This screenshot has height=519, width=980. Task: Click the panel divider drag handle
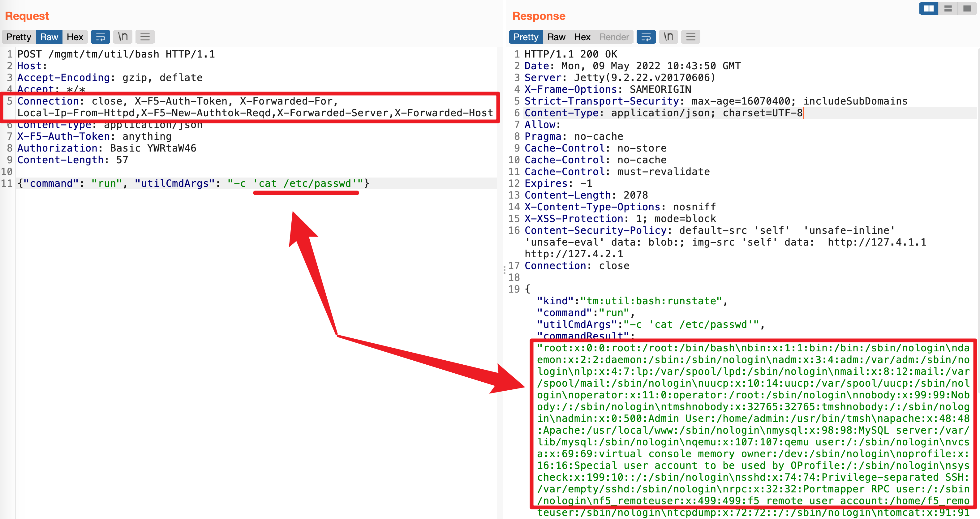(x=505, y=270)
